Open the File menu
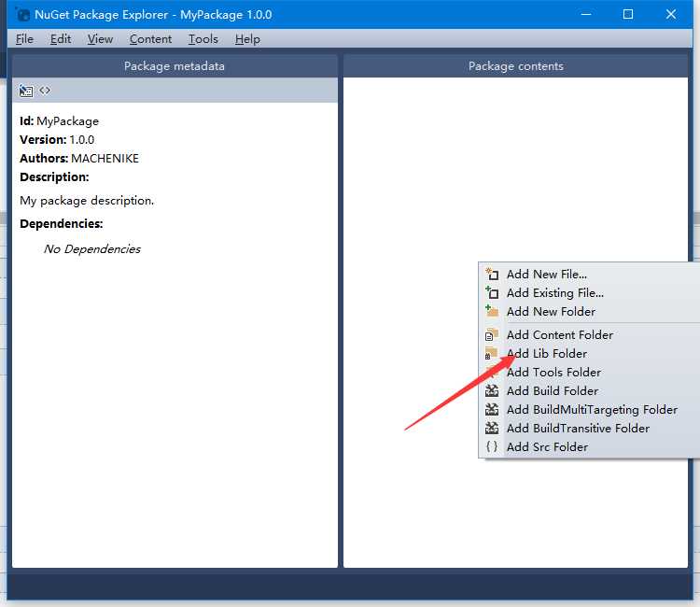This screenshot has width=700, height=607. pyautogui.click(x=24, y=39)
